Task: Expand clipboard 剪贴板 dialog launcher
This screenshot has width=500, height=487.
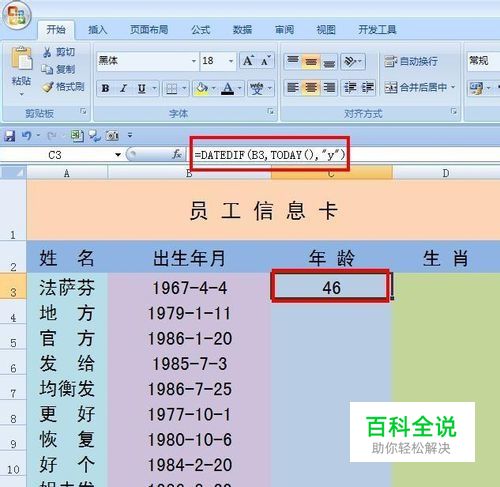Action: tap(83, 112)
